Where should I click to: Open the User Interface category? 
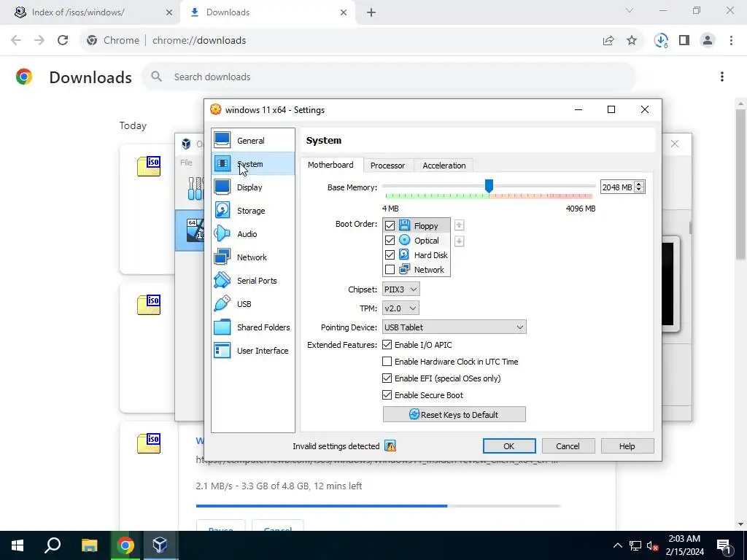pyautogui.click(x=253, y=351)
